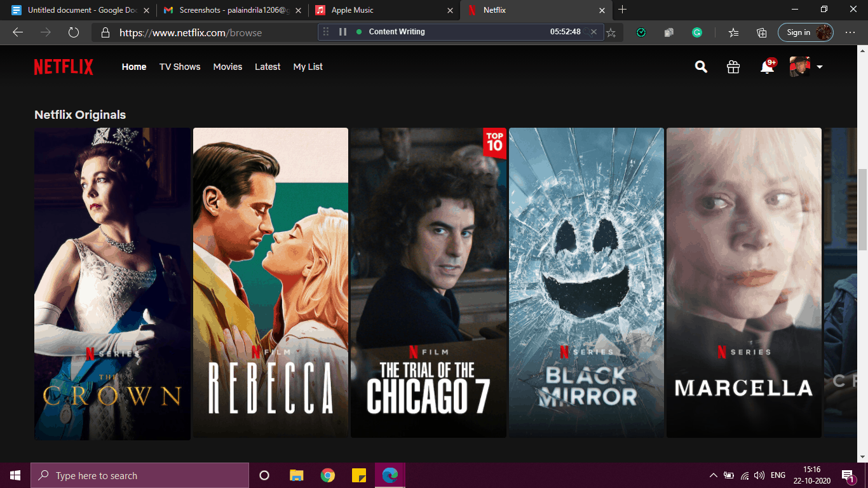Click the Netflix profile avatar picture

800,67
